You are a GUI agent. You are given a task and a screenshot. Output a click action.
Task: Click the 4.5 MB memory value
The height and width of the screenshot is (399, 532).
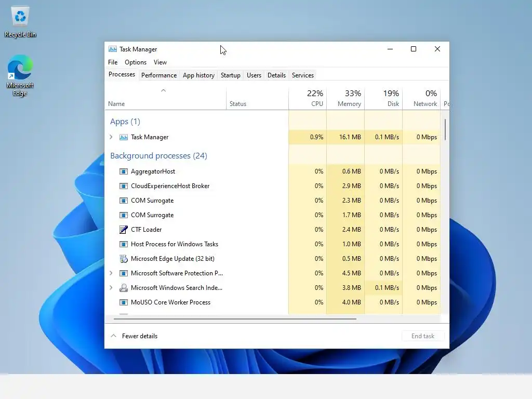[352, 273]
